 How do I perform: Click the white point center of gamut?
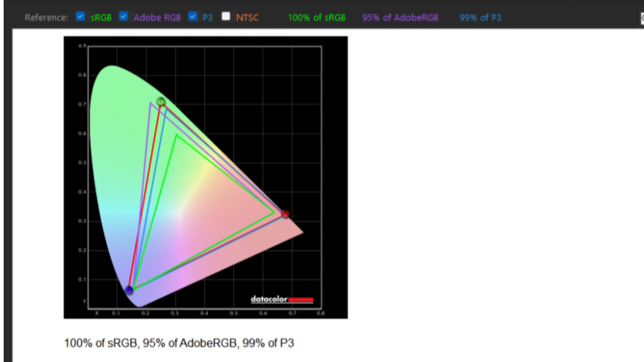[x=180, y=214]
